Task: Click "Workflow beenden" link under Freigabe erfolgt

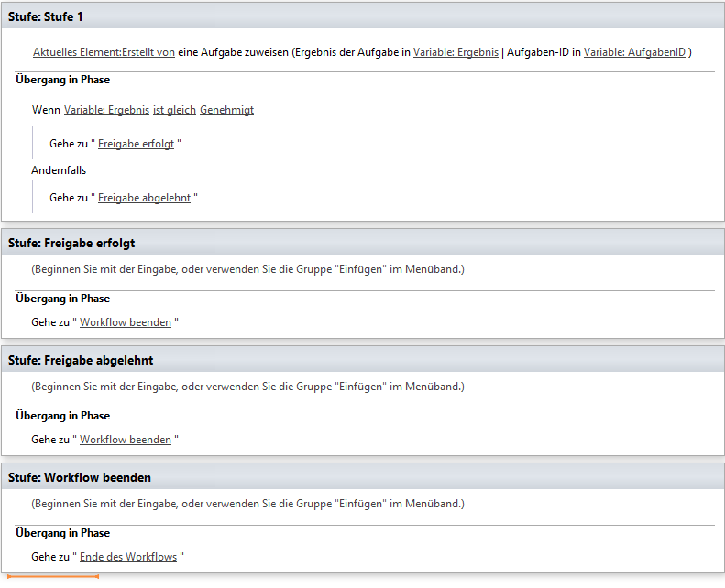Action: (x=126, y=322)
